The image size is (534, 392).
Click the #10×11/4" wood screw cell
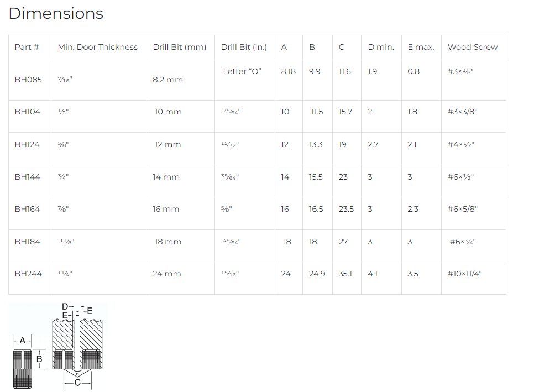464,274
